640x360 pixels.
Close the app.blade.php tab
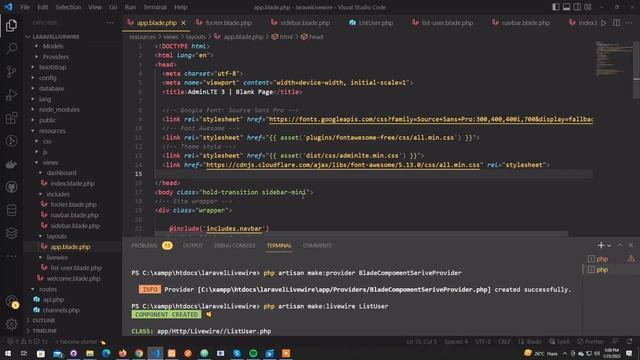coord(183,23)
